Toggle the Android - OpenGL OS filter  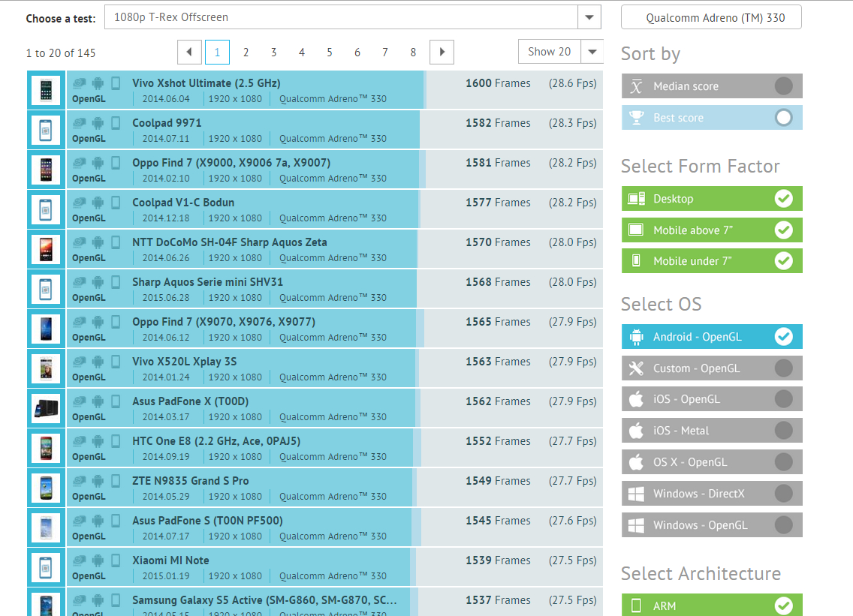point(712,337)
